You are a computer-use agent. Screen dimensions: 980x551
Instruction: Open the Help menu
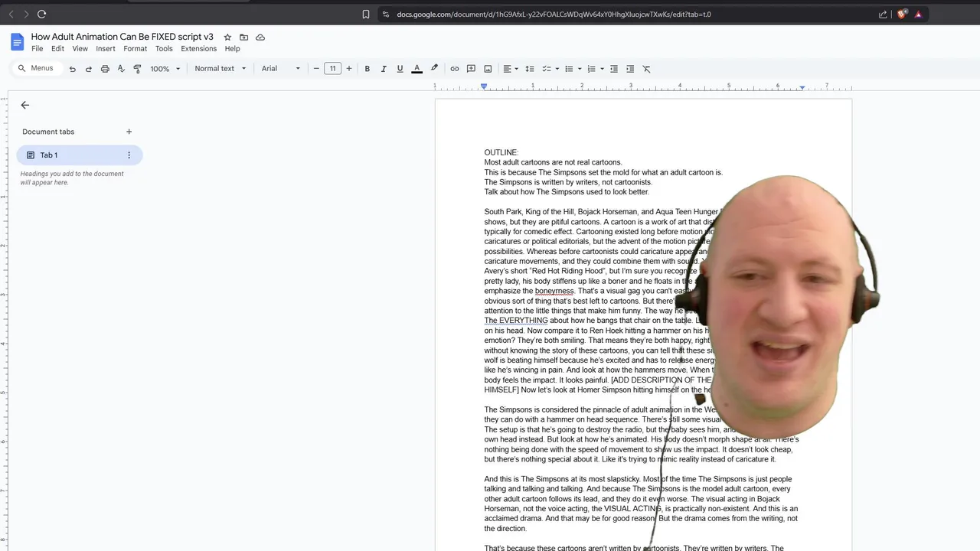tap(233, 48)
